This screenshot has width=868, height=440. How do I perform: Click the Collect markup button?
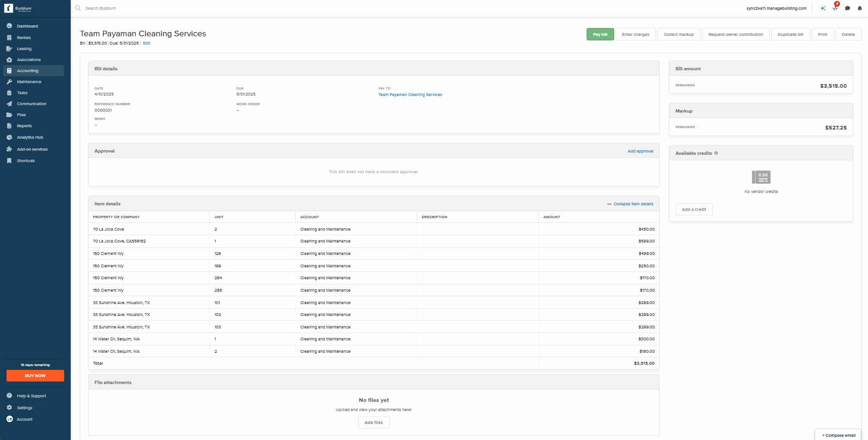(679, 34)
